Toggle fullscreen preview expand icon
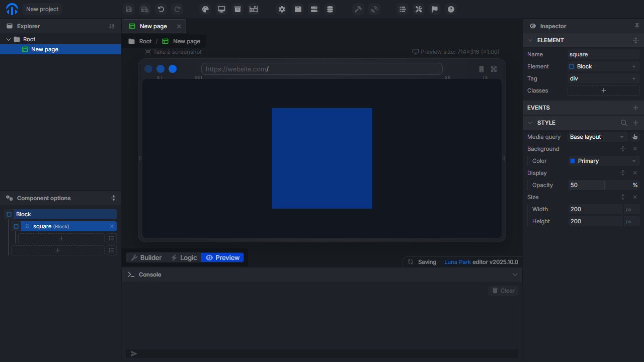644x362 pixels. coord(494,69)
